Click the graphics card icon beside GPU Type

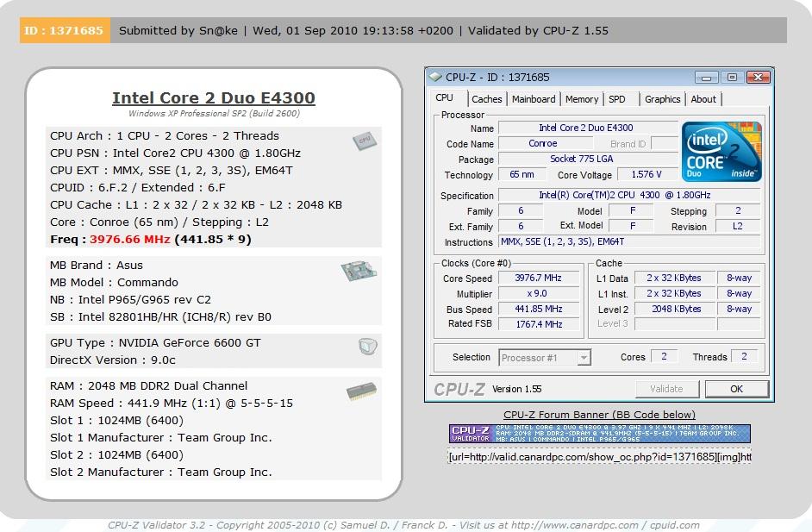(x=368, y=346)
